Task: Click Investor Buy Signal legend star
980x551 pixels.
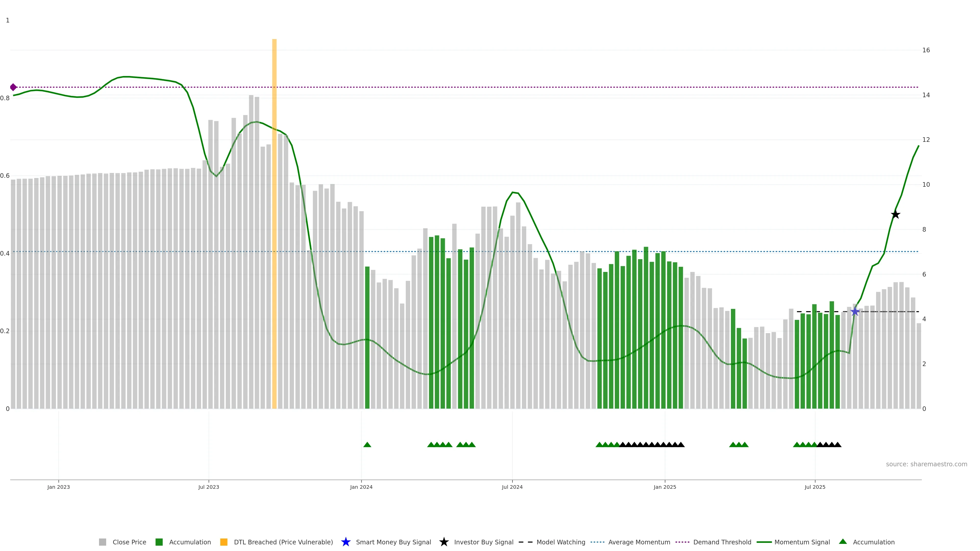Action: (444, 542)
